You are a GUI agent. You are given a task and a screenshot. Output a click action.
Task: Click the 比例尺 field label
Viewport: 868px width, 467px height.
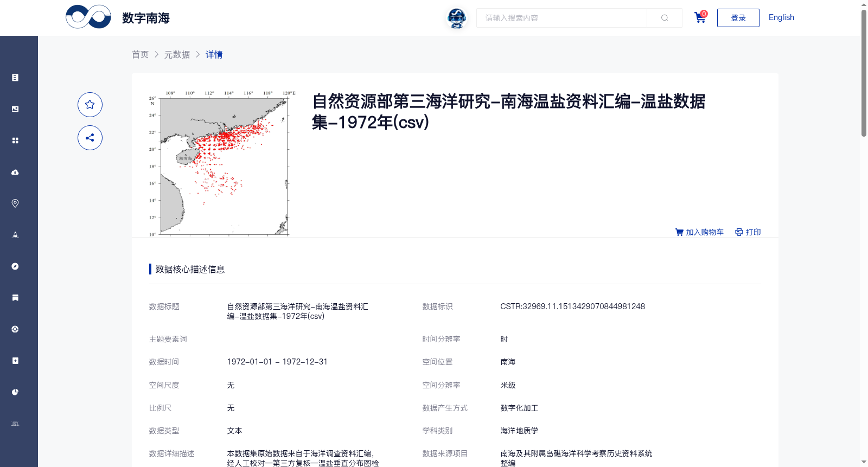[161, 408]
